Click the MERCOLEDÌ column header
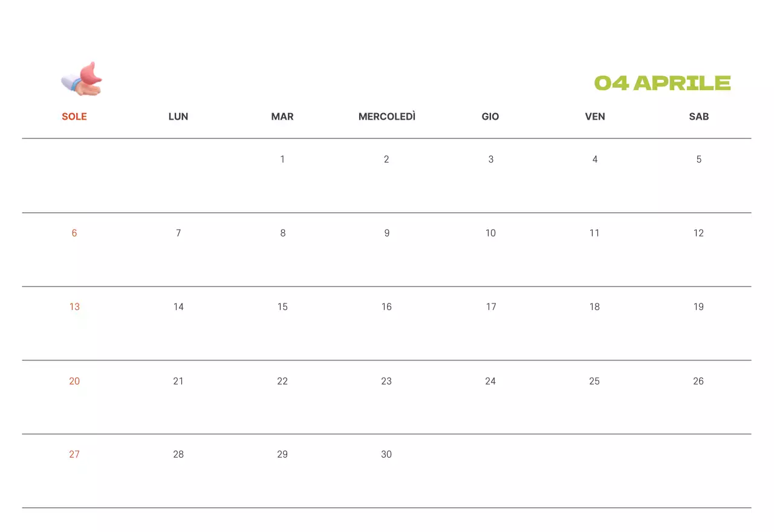774x532 pixels. 387,117
